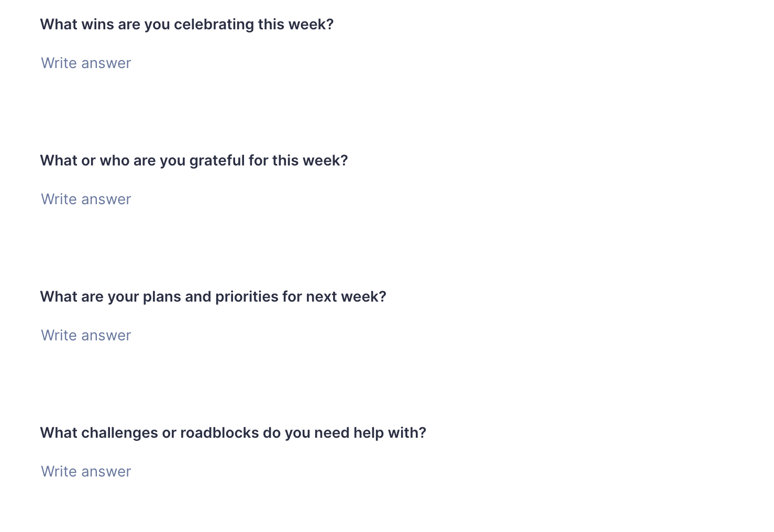This screenshot has width=774, height=532.
Task: Place cursor in third 'Write answer' placeholder
Action: click(86, 336)
